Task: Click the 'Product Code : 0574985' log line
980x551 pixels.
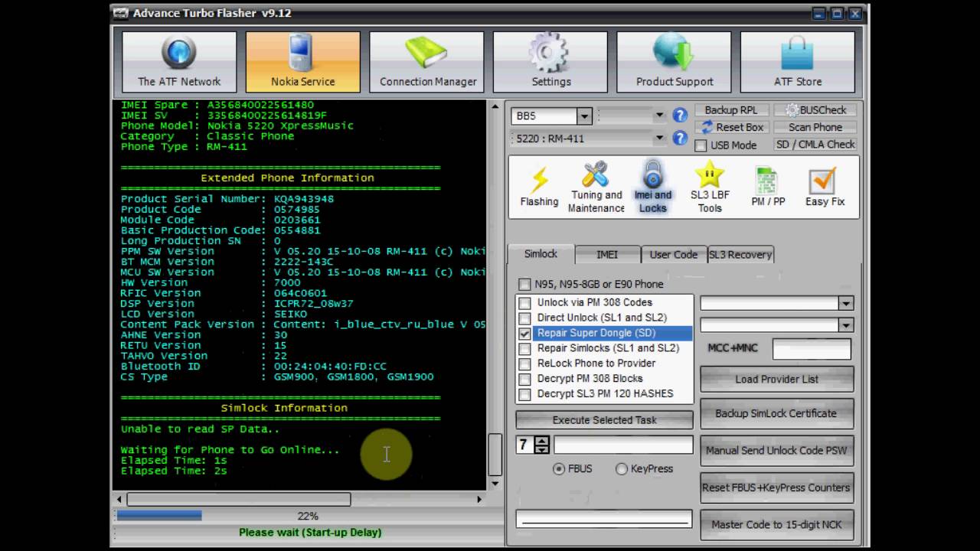Action: [220, 209]
